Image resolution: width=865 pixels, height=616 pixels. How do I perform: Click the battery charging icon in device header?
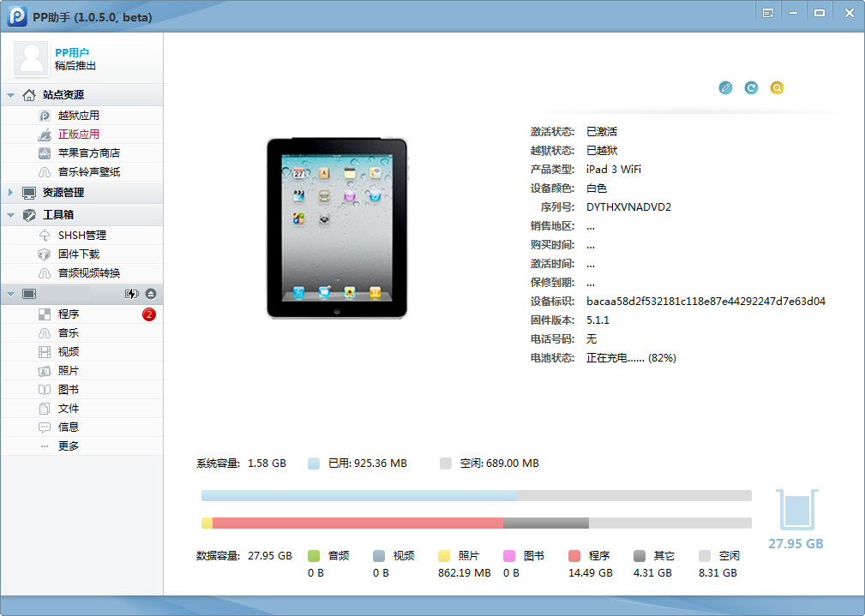pyautogui.click(x=131, y=294)
